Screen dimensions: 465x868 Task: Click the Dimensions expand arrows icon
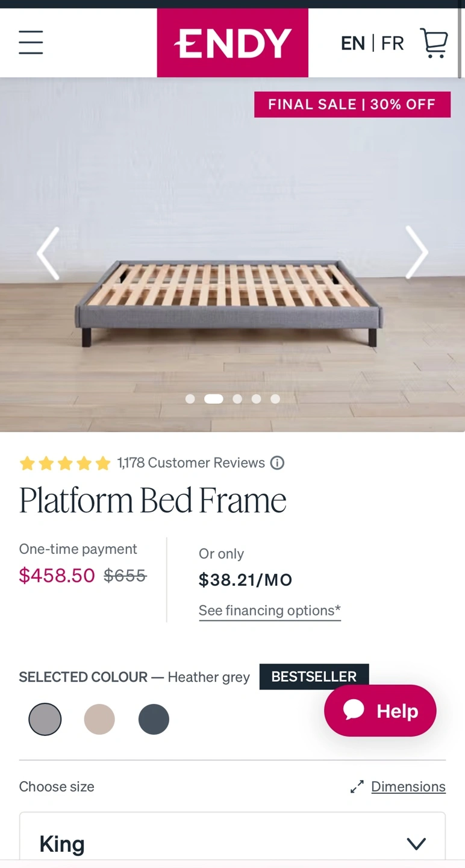click(x=357, y=787)
